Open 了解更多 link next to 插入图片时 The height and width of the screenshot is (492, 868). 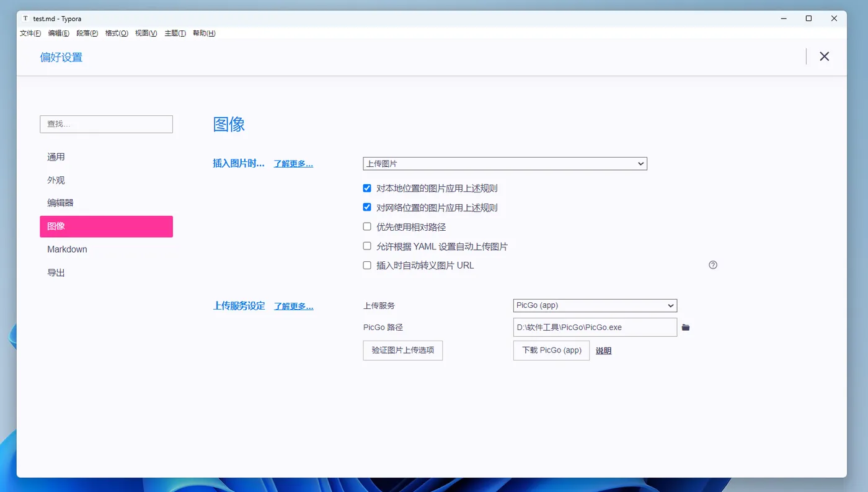tap(293, 164)
